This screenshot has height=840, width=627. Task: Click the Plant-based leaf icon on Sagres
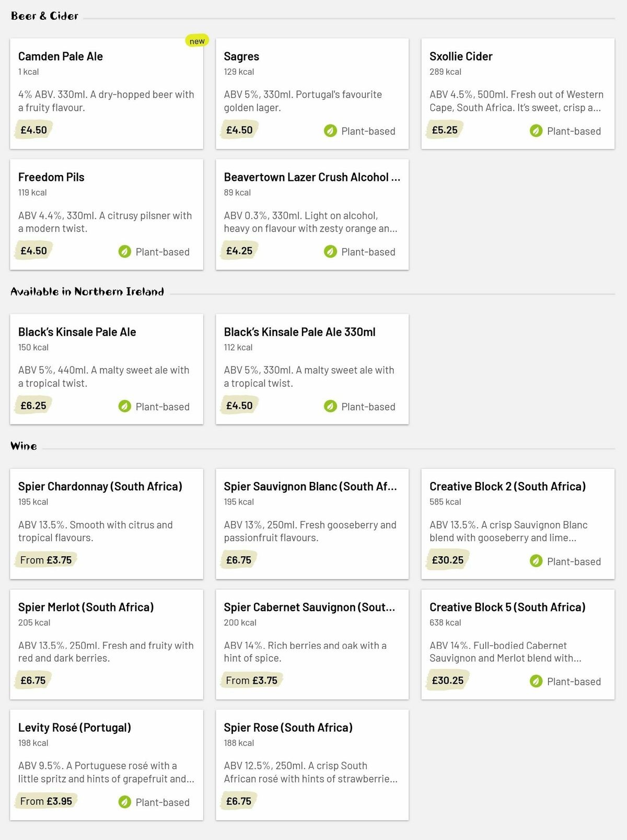(x=330, y=131)
